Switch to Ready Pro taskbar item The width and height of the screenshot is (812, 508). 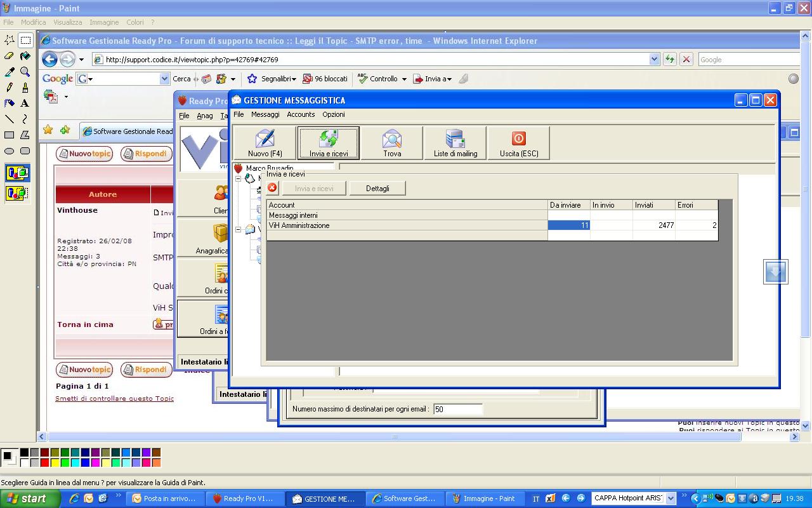coord(246,498)
